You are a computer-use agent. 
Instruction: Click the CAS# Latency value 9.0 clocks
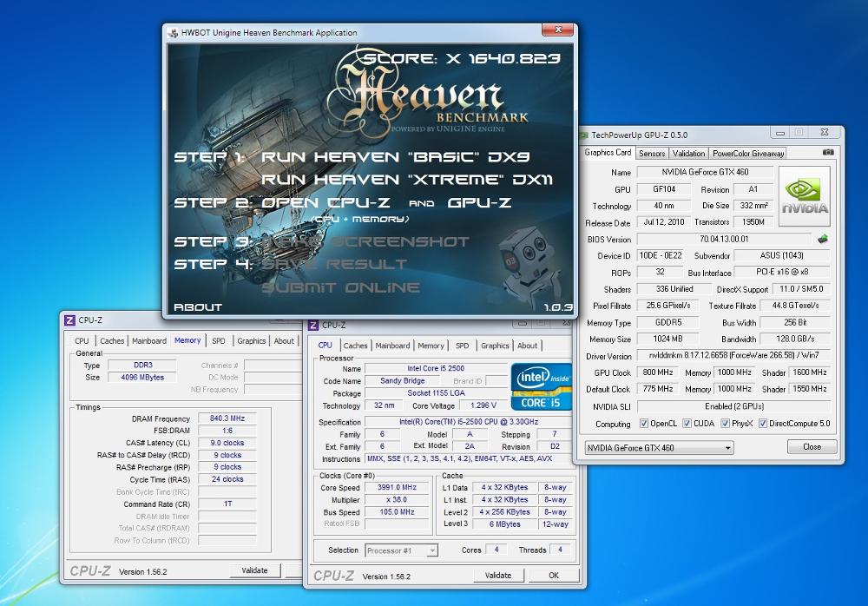[227, 443]
